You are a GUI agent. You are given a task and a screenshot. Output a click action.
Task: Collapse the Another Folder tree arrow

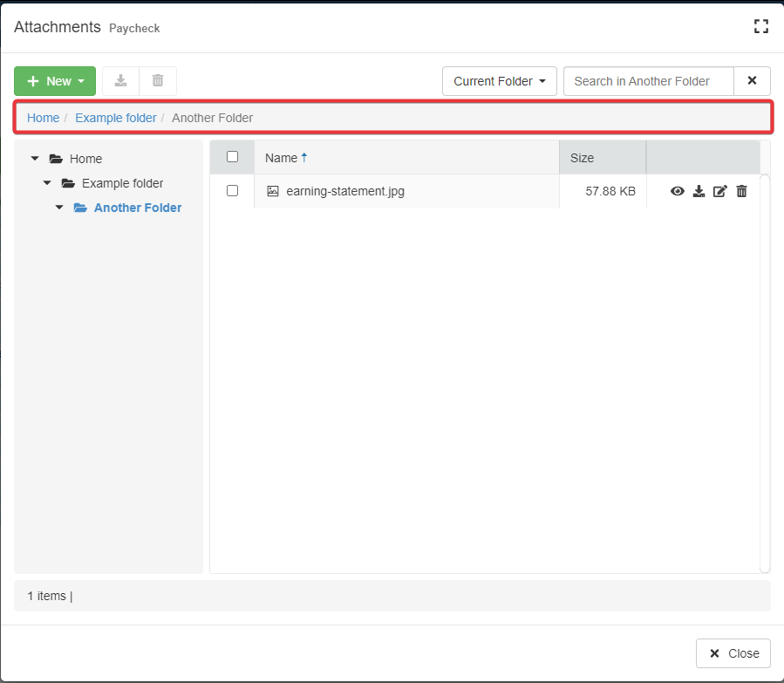point(59,208)
